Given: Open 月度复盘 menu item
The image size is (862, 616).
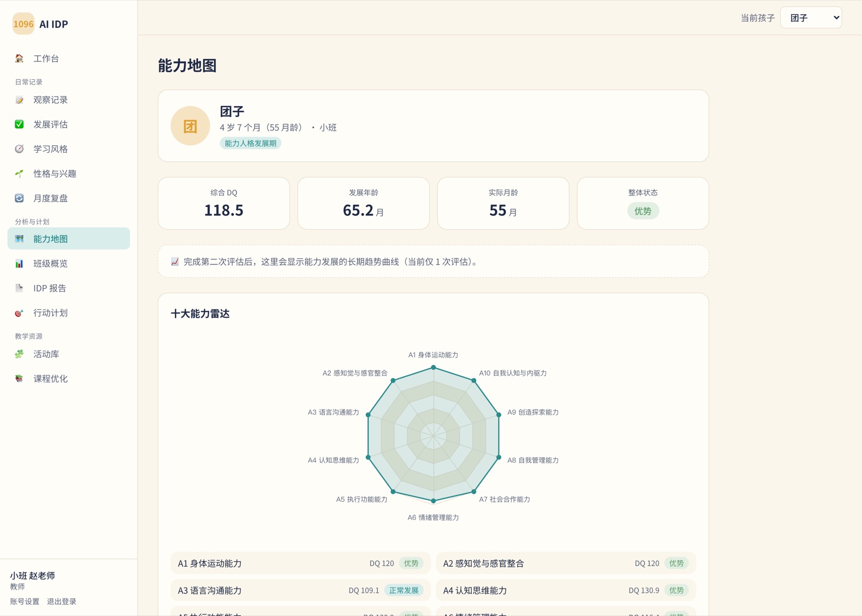Looking at the screenshot, I should (69, 198).
